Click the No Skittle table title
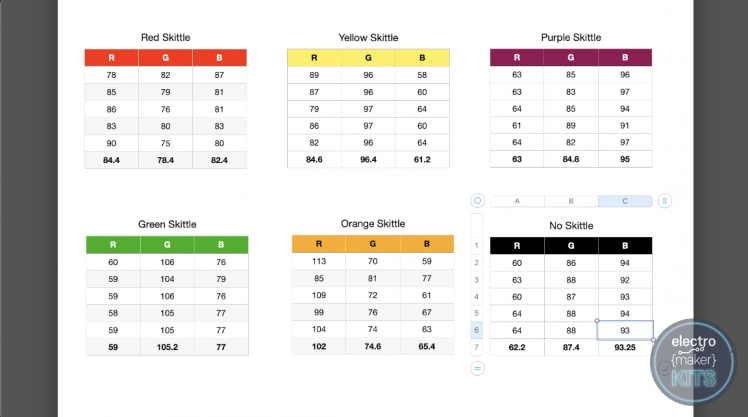This screenshot has width=748, height=417. (571, 226)
